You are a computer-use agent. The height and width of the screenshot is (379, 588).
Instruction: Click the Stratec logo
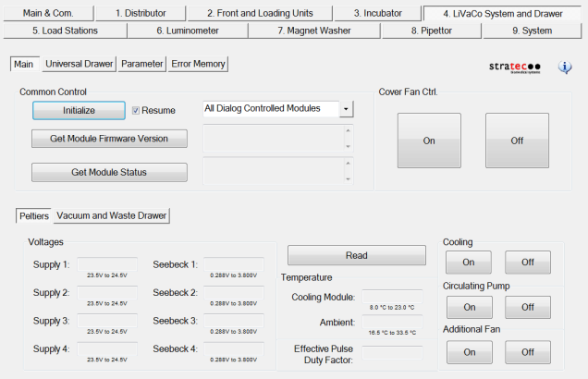click(x=516, y=68)
